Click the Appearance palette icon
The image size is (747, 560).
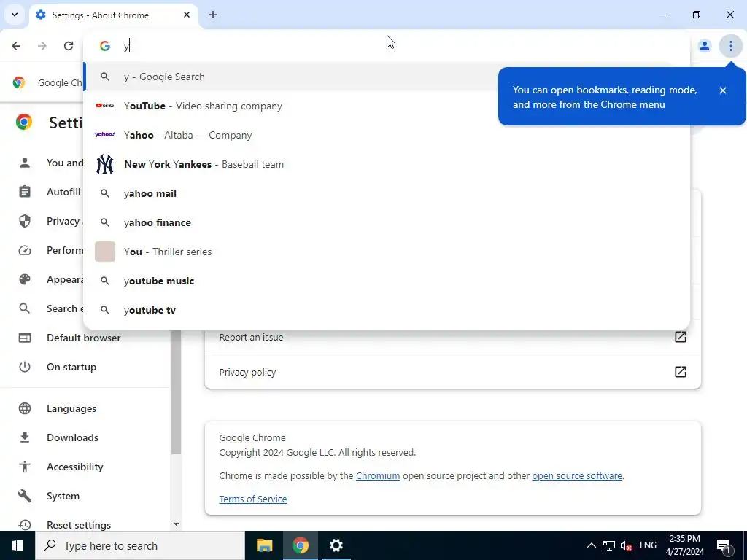click(x=25, y=279)
